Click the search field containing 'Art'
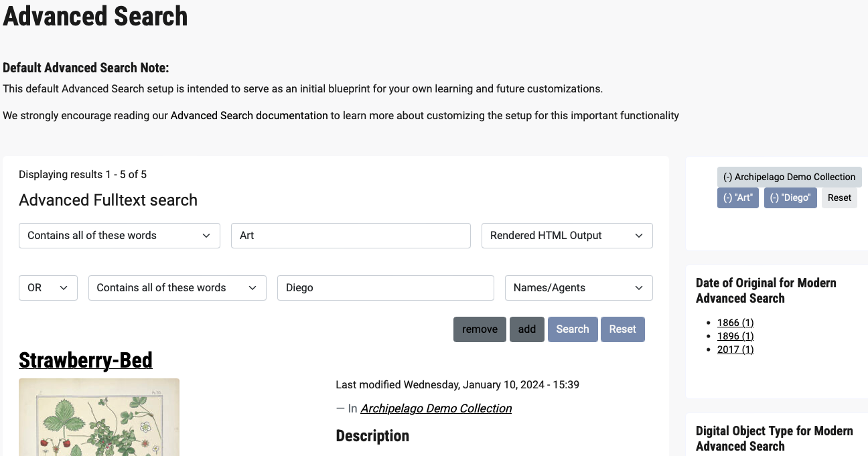This screenshot has height=456, width=868. [350, 236]
